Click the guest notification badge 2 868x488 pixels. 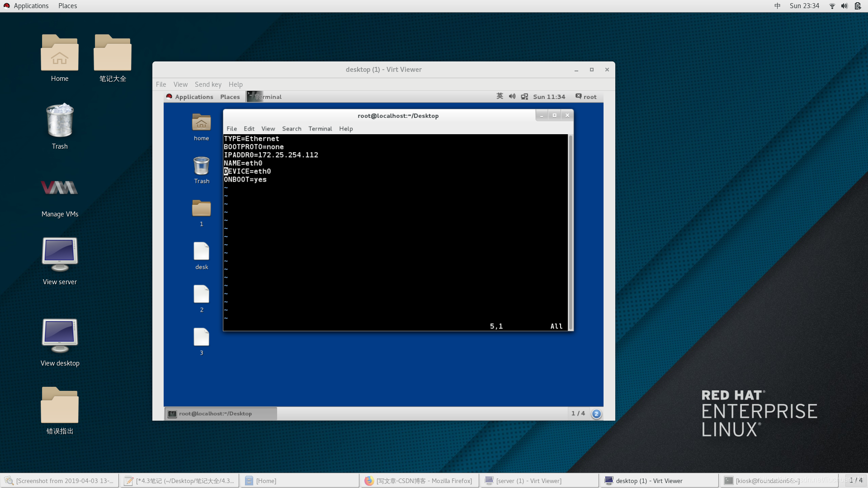click(x=596, y=413)
